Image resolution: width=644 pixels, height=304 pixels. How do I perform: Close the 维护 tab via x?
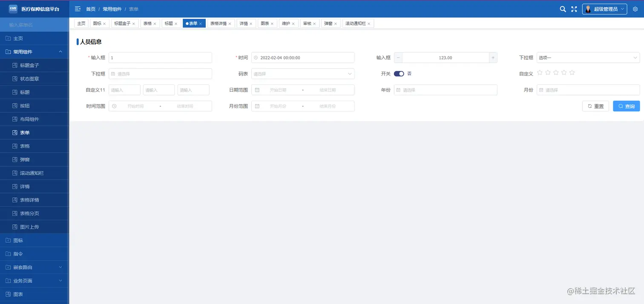tap(293, 23)
